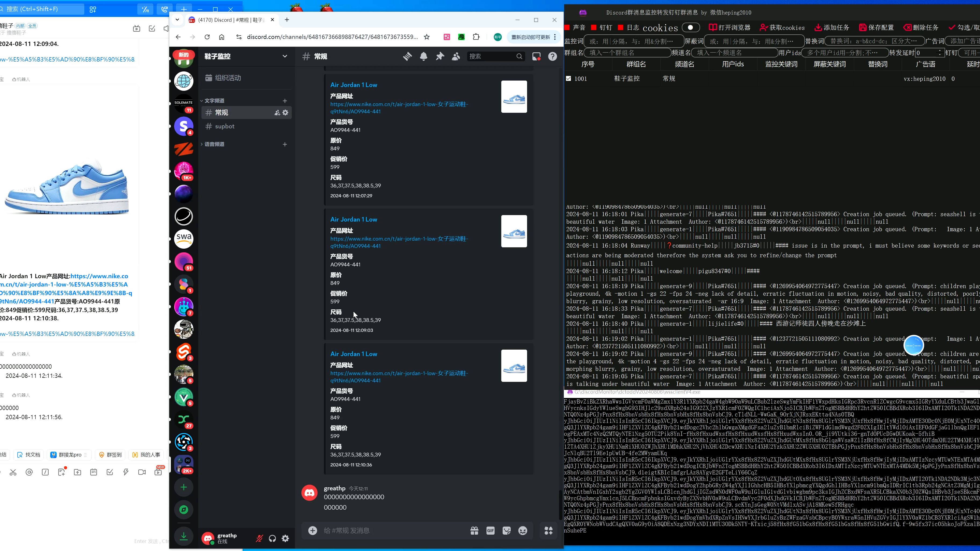Viewport: 980px width, 551px height.
Task: Open Discord threads icon in channel header
Action: pos(408,56)
